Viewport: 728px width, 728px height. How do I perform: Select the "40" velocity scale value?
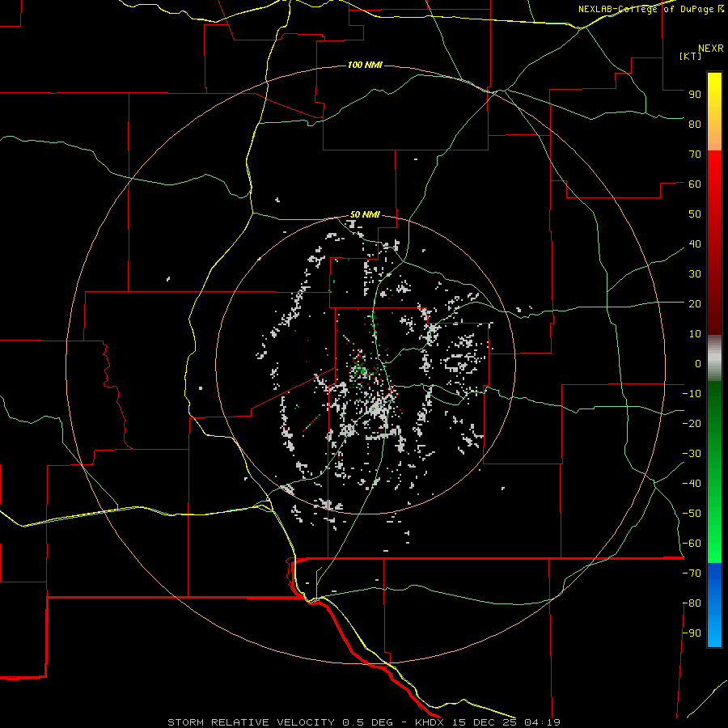(x=695, y=243)
